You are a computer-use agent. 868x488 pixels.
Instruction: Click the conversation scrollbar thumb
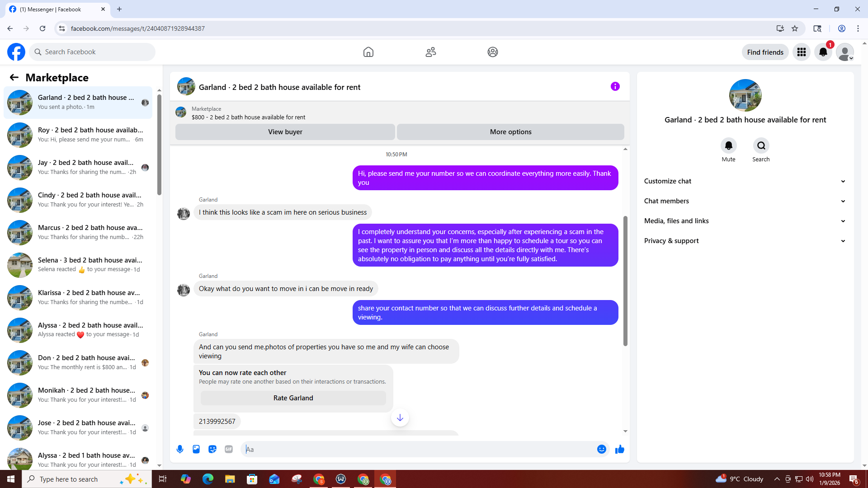[625, 280]
